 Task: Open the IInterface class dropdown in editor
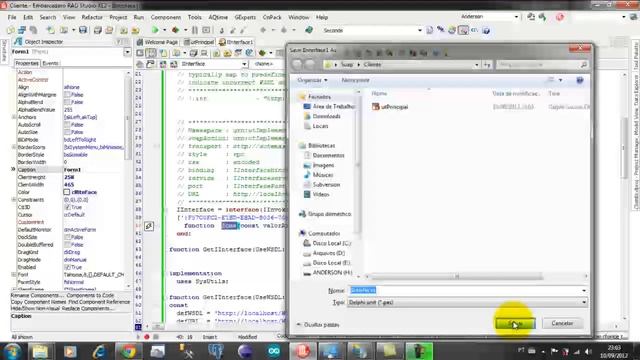click(244, 64)
